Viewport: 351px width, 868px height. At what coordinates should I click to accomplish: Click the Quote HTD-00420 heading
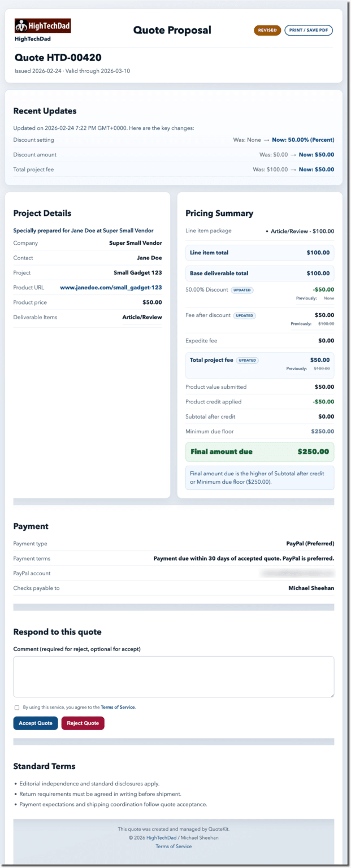point(58,58)
